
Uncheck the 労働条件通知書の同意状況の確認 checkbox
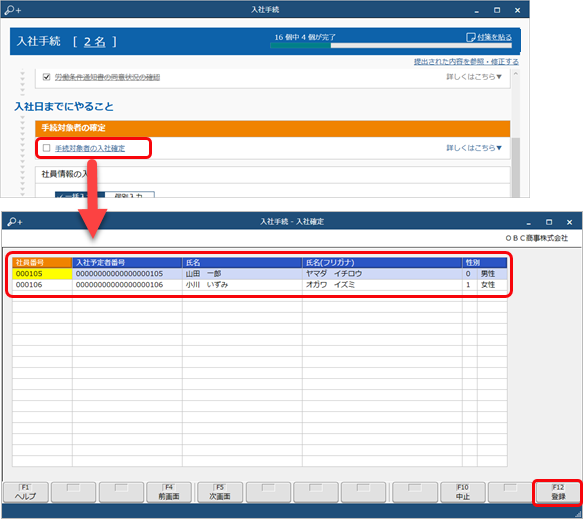coord(46,77)
